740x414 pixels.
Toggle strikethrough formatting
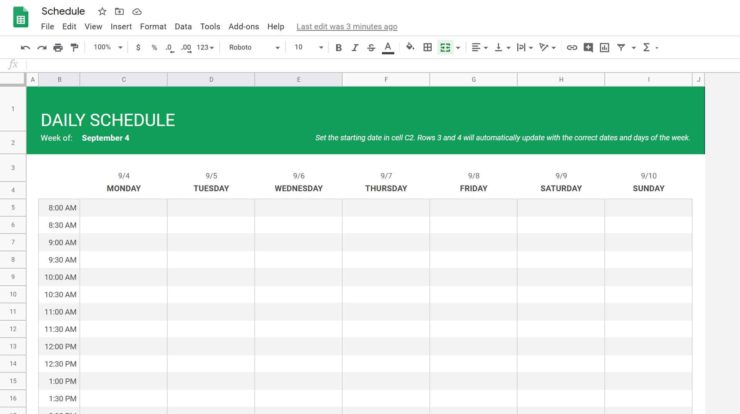tap(371, 48)
